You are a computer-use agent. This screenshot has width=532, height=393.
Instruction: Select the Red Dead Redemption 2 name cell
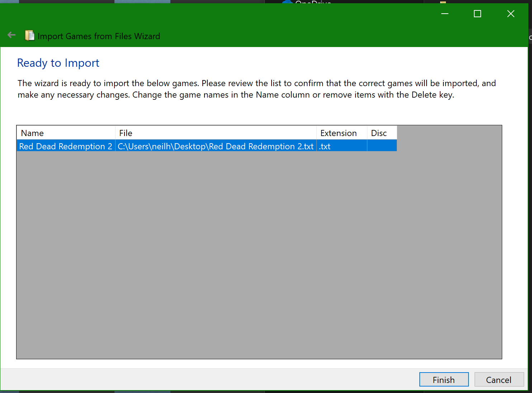66,146
